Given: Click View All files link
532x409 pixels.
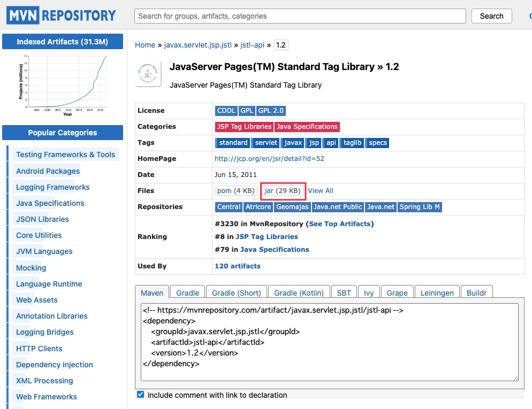Looking at the screenshot, I should (321, 191).
